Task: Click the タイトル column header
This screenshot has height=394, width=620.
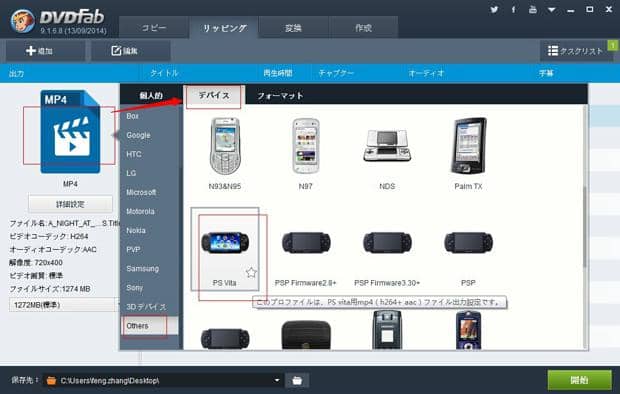Action: coord(164,73)
